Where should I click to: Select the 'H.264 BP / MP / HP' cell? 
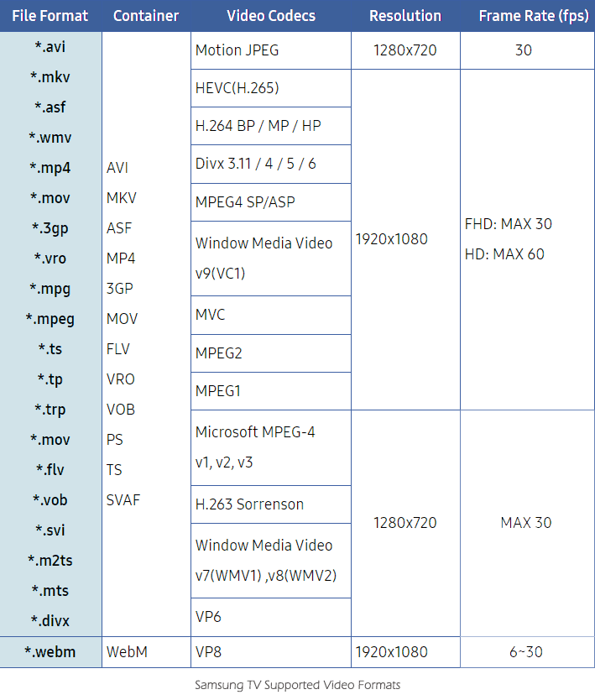click(x=271, y=126)
